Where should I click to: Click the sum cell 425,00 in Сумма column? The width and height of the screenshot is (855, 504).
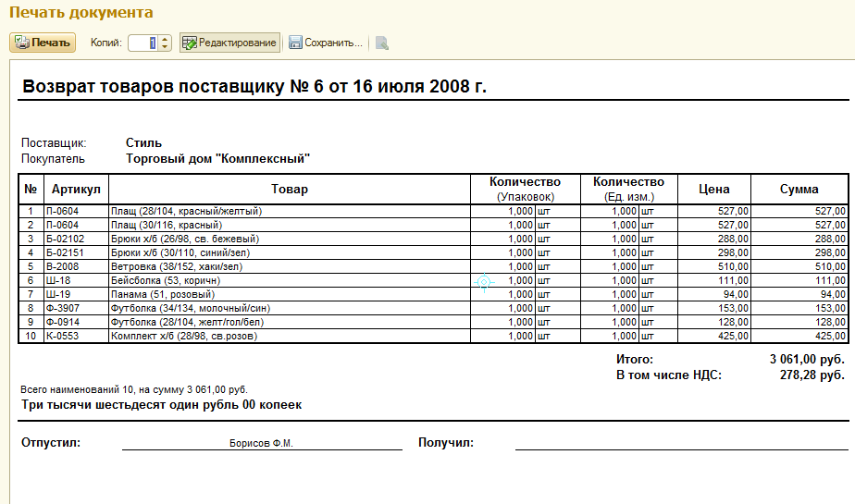tap(799, 337)
